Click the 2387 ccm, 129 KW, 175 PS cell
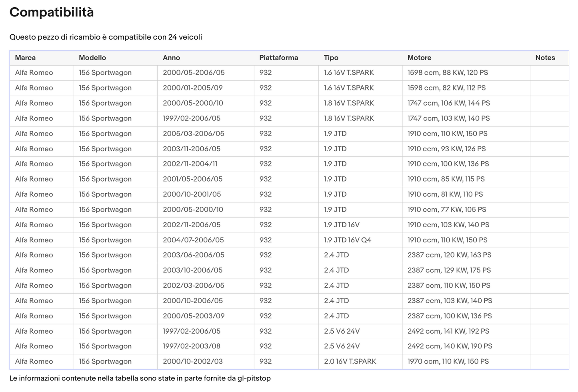The width and height of the screenshot is (578, 392). coord(449,270)
